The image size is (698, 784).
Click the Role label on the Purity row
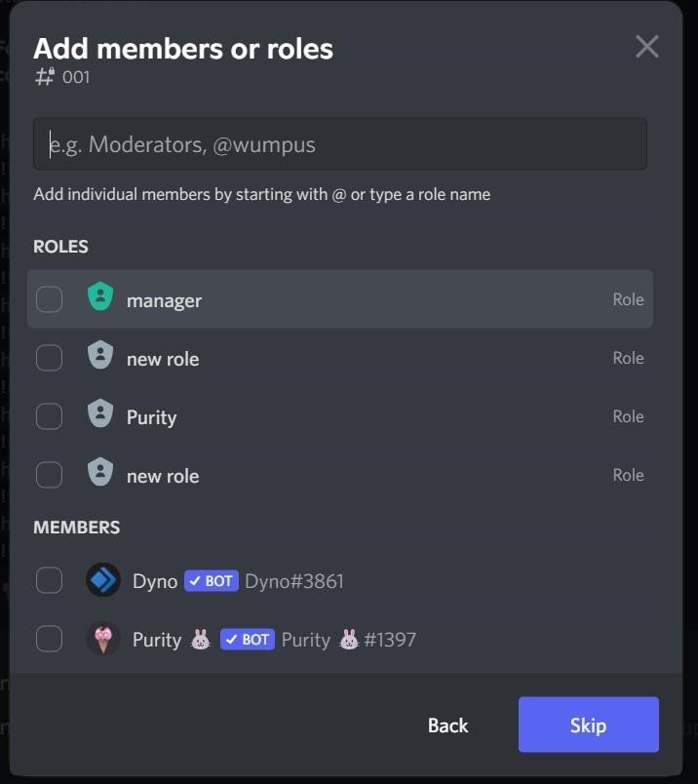point(629,416)
